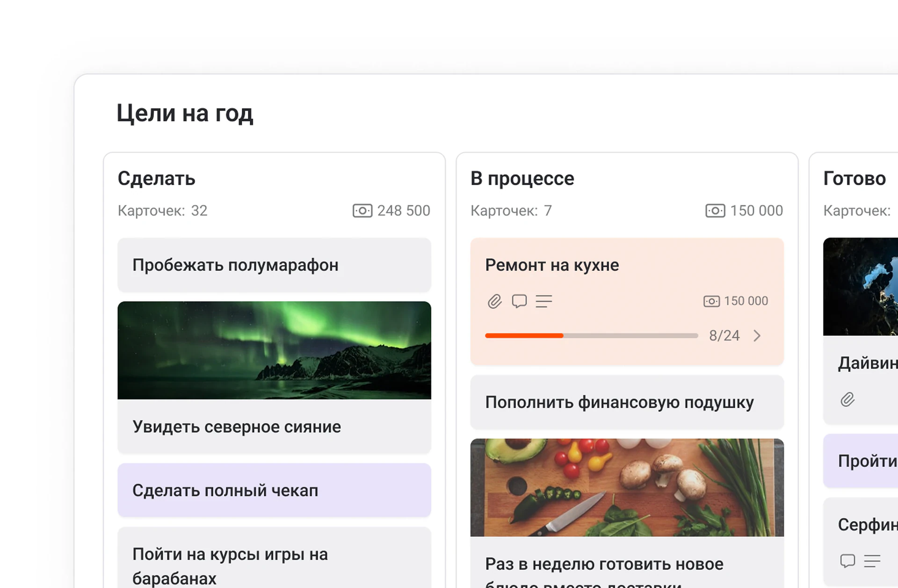898x588 pixels.
Task: Click Карточек: 32 counter
Action: (x=163, y=211)
